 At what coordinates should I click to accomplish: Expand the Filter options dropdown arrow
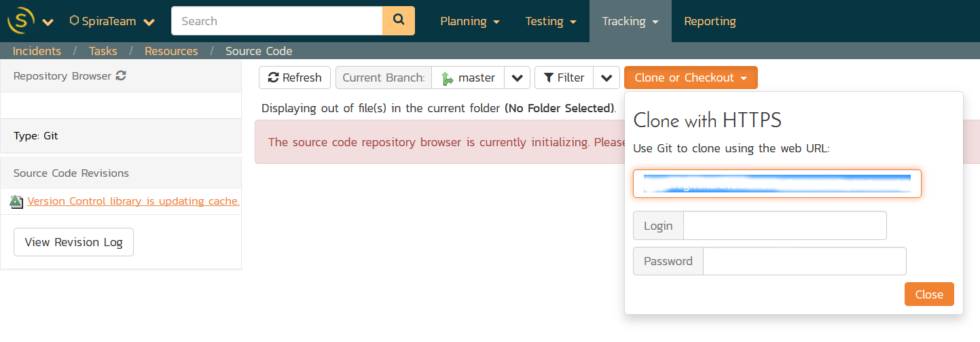(x=606, y=78)
